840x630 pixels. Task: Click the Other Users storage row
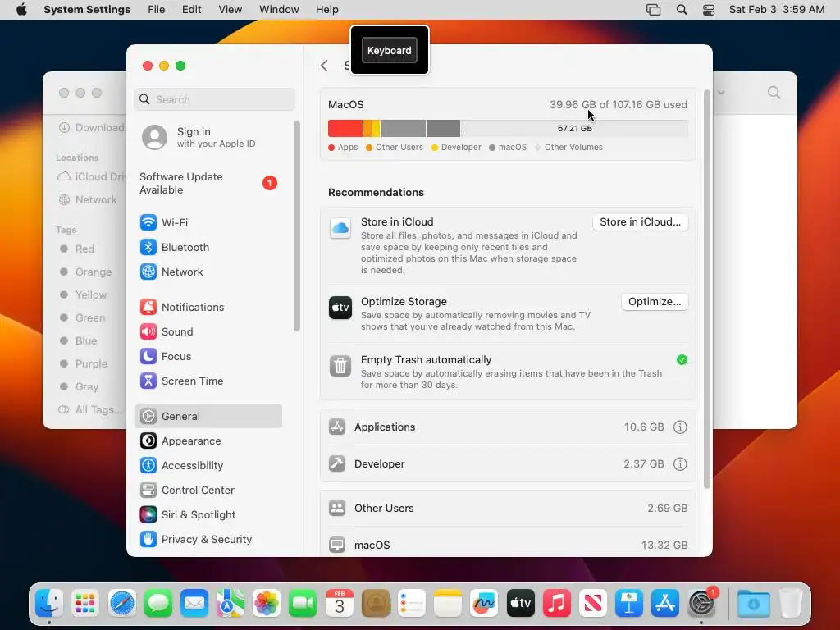(508, 508)
